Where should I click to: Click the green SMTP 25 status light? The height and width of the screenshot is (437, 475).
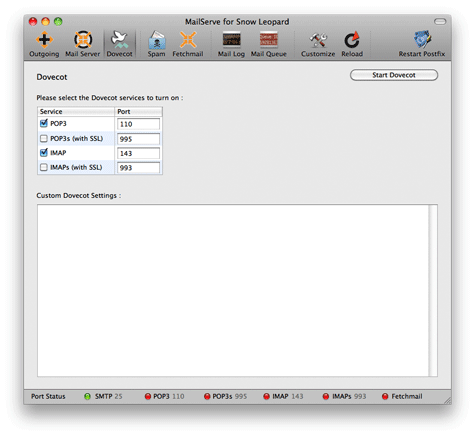tap(87, 396)
